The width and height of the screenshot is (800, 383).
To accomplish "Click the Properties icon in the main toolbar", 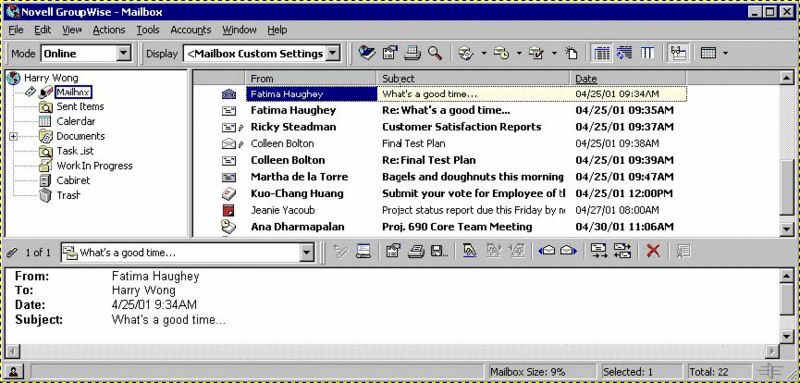I will pyautogui.click(x=390, y=53).
